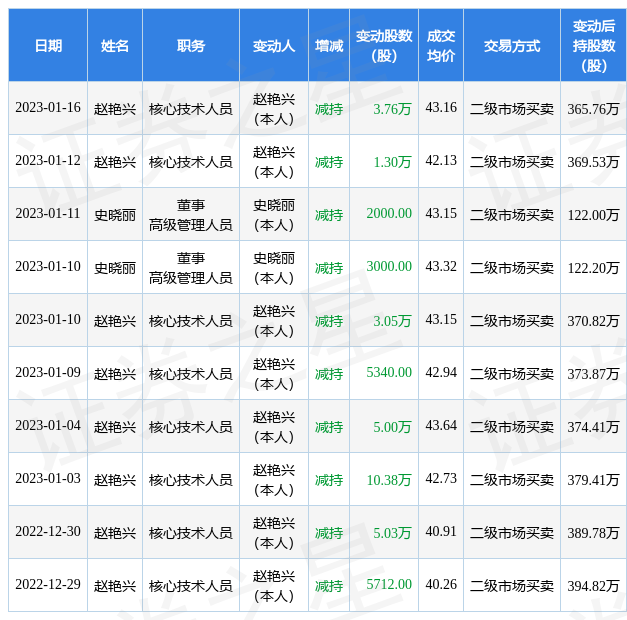Click 减持 in the 2022-12-29 row
The height and width of the screenshot is (620, 627).
click(329, 586)
